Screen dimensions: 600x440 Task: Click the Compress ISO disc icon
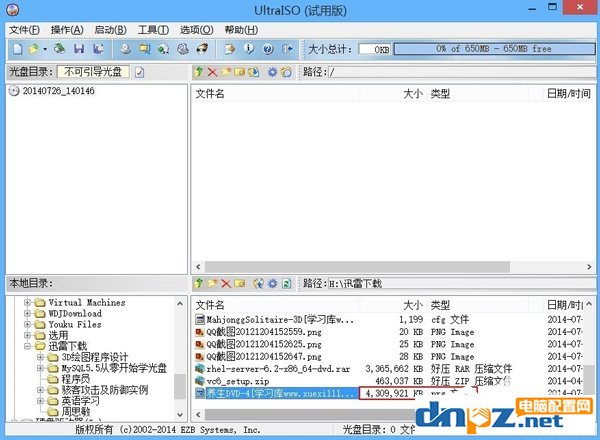click(164, 49)
